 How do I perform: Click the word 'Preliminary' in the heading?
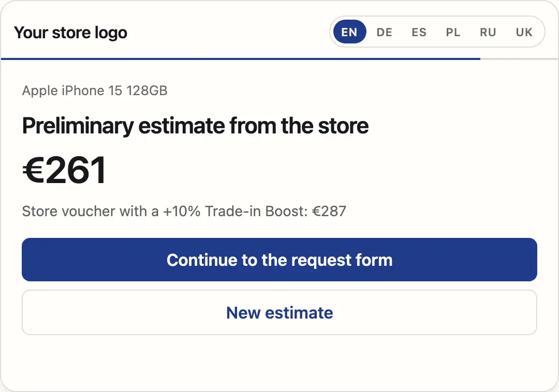click(x=78, y=126)
